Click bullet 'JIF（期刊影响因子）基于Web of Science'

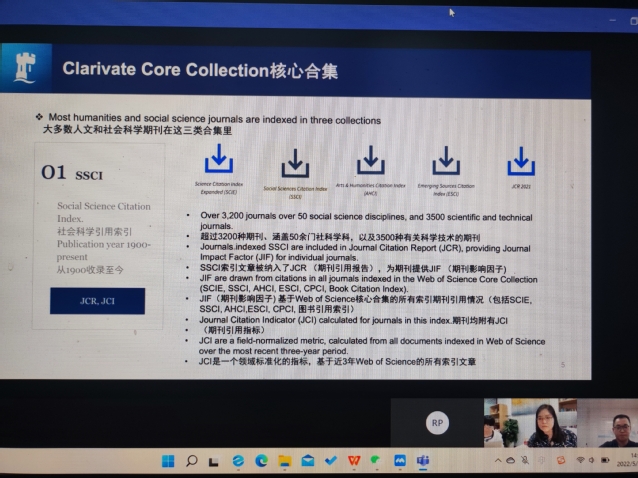point(365,304)
